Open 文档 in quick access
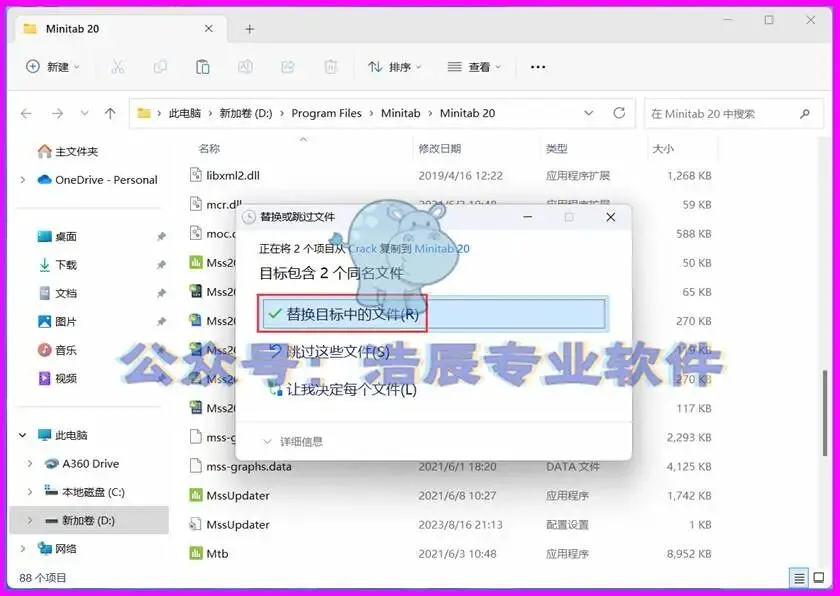This screenshot has height=596, width=840. (x=57, y=293)
